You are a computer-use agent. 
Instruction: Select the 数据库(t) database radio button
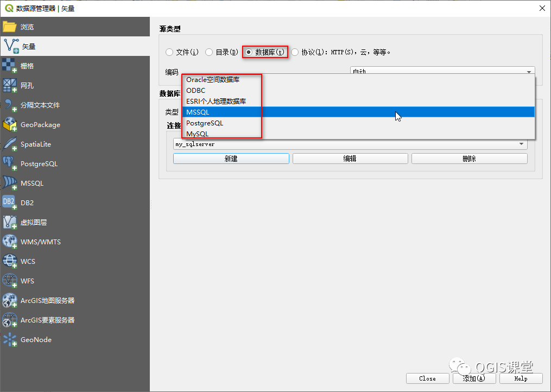click(x=249, y=52)
